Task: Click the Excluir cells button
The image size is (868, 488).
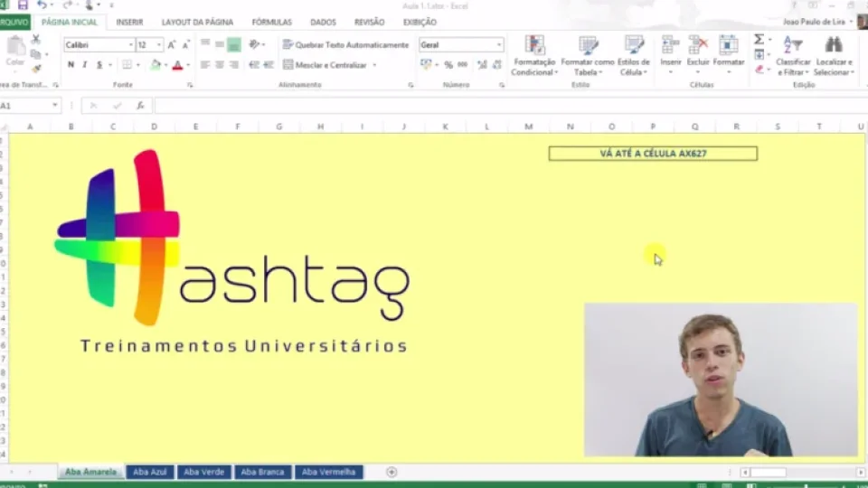Action: point(698,55)
